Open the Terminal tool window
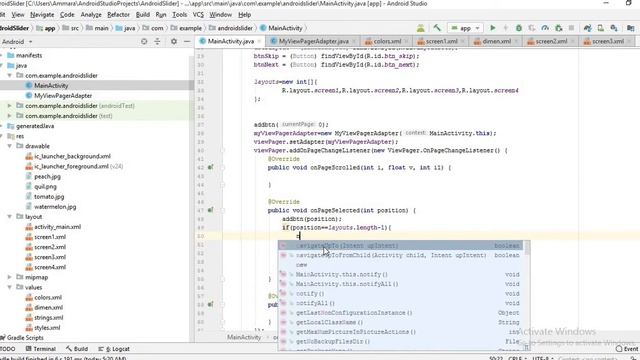 pyautogui.click(x=41, y=349)
